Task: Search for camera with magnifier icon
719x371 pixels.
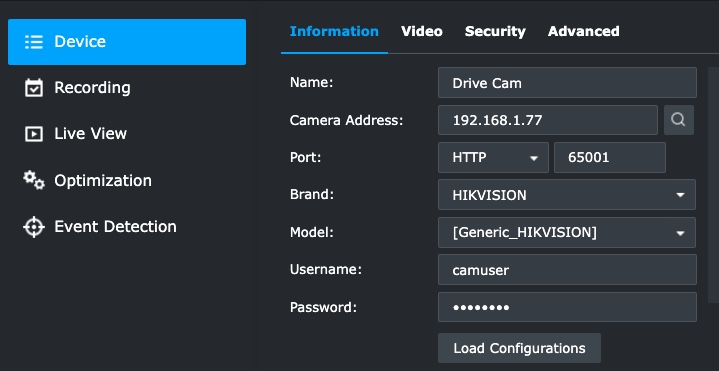Action: pos(679,120)
